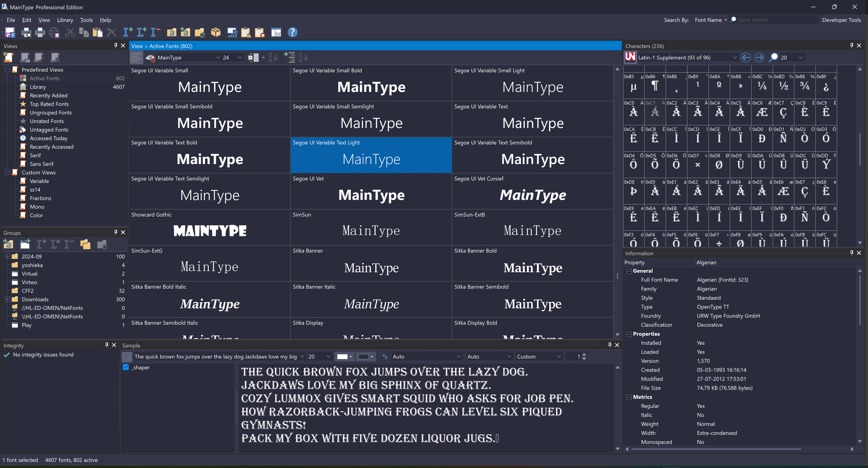Viewport: 868px width, 468px height.
Task: Open the white text color swatch in Sample
Action: (x=344, y=356)
